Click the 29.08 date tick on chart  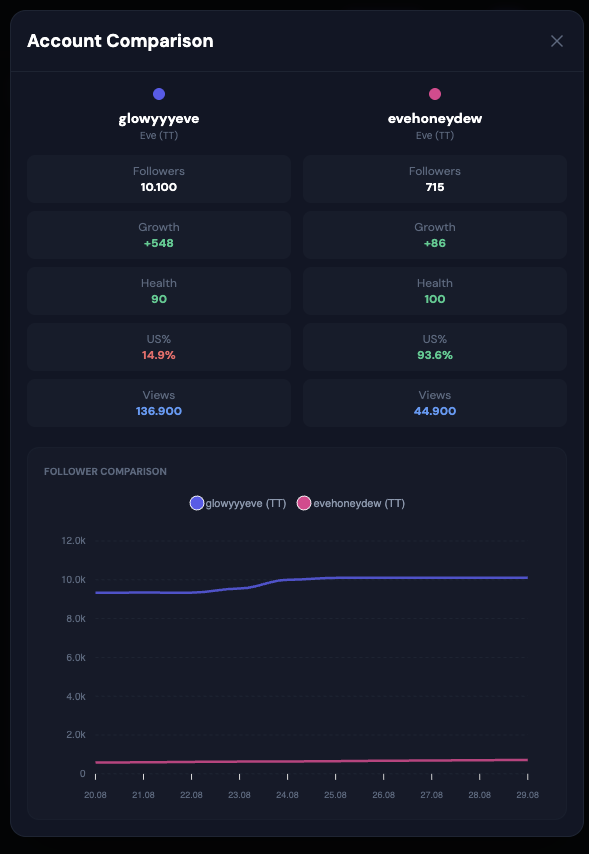click(x=527, y=795)
